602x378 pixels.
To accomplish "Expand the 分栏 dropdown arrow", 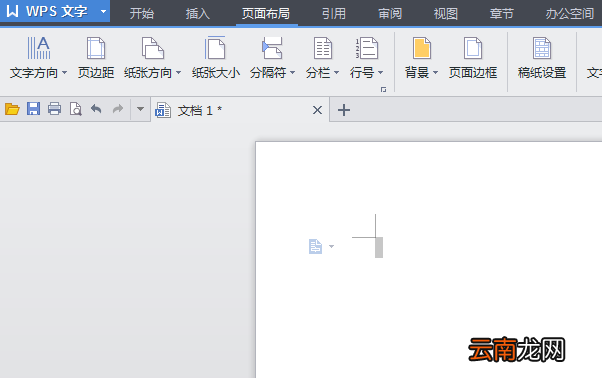I will click(x=336, y=72).
